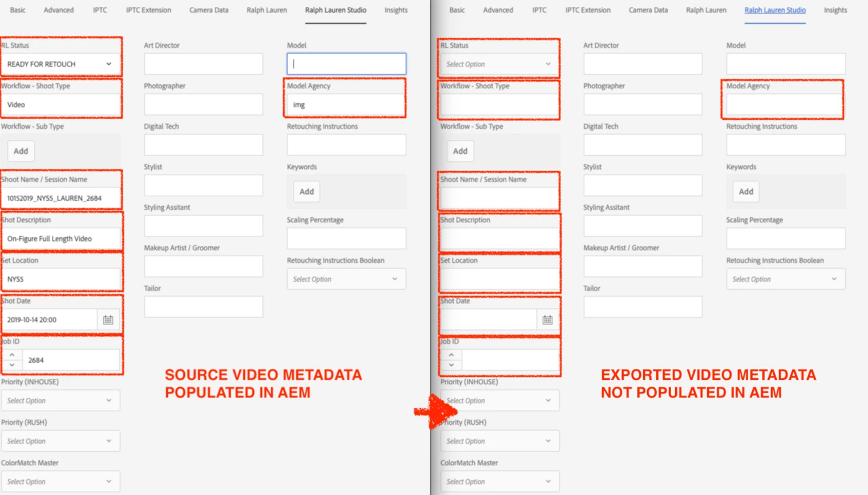Click Stylist field in left panel

tap(204, 185)
